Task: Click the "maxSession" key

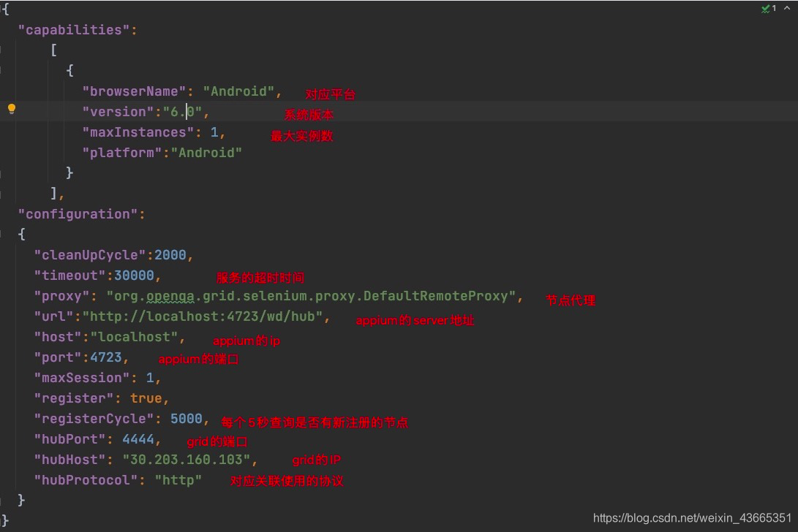Action: coord(82,378)
